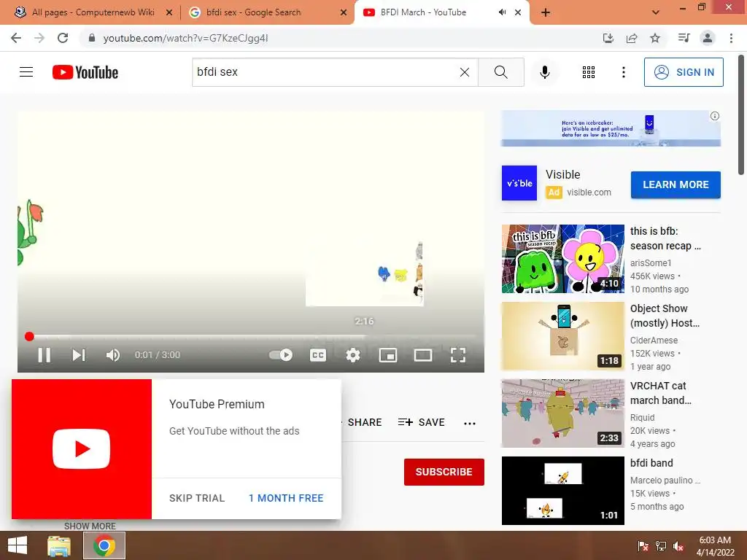Open 'bfdi band' video thumbnail
This screenshot has width=747, height=560.
coord(562,491)
